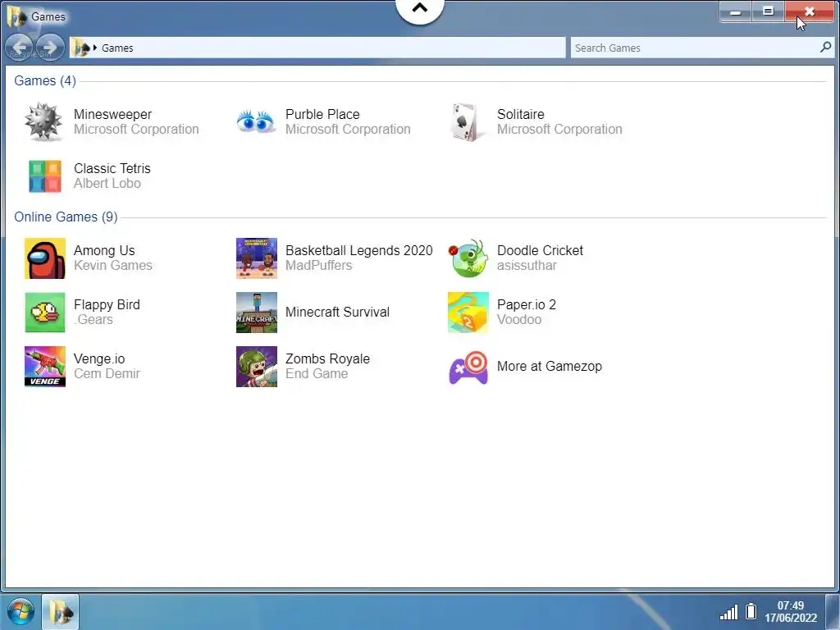Image resolution: width=840 pixels, height=630 pixels.
Task: Select the Flappy Bird title text
Action: (x=107, y=304)
